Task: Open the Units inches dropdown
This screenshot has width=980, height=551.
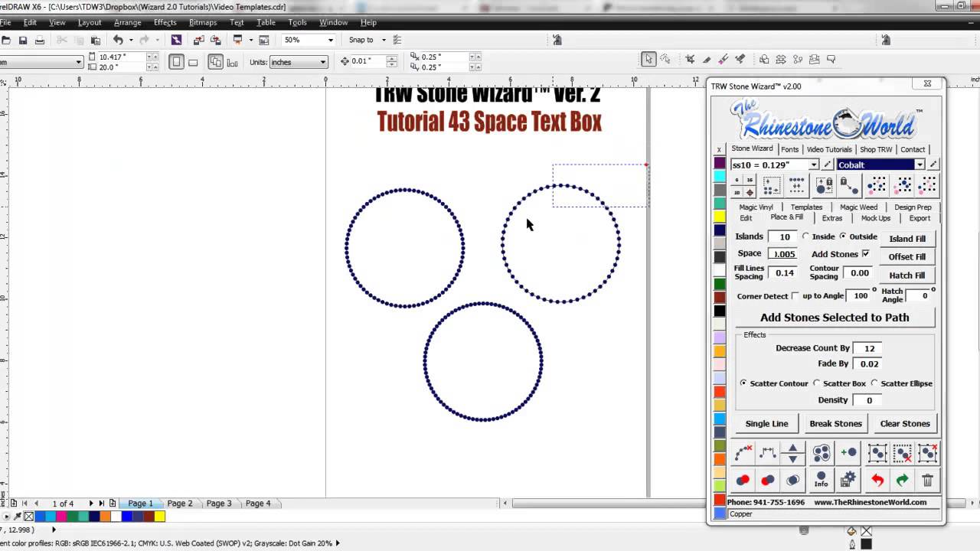Action: pyautogui.click(x=323, y=62)
